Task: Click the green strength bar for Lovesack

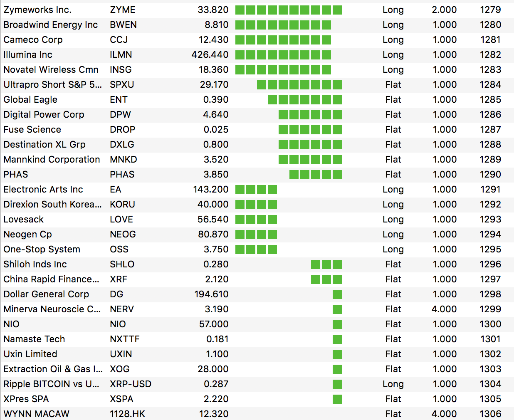Action: click(256, 220)
